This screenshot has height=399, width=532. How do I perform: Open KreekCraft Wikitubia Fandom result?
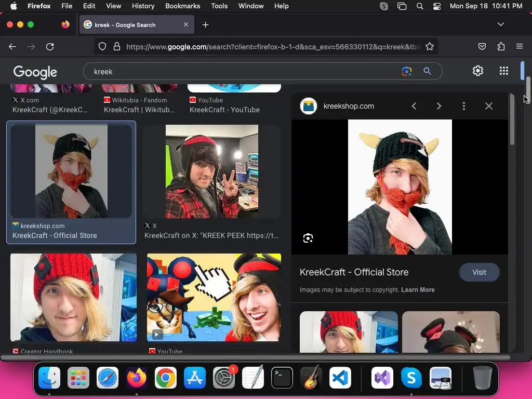coord(139,110)
